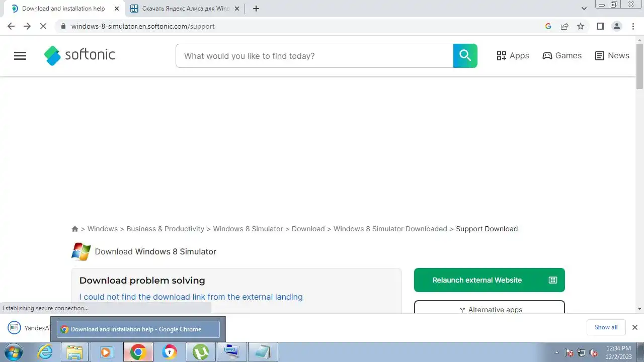Click the address bar URL

point(143,26)
